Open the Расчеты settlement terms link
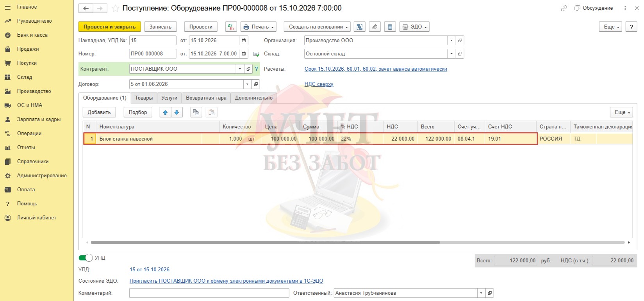The width and height of the screenshot is (644, 301). 376,69
